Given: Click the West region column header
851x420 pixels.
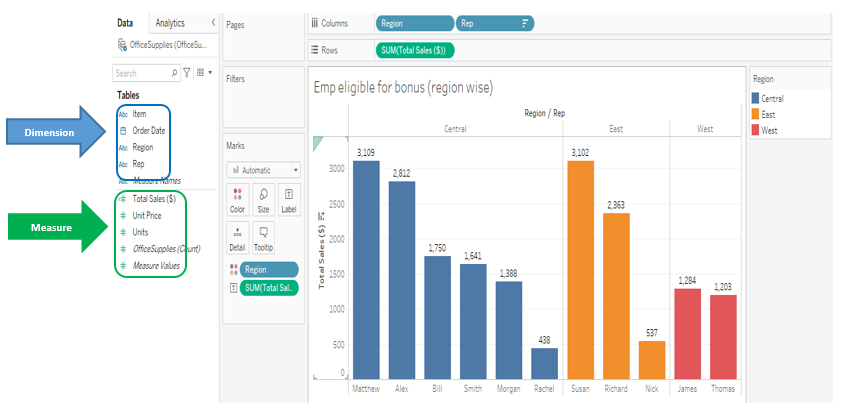Looking at the screenshot, I should pyautogui.click(x=705, y=129).
